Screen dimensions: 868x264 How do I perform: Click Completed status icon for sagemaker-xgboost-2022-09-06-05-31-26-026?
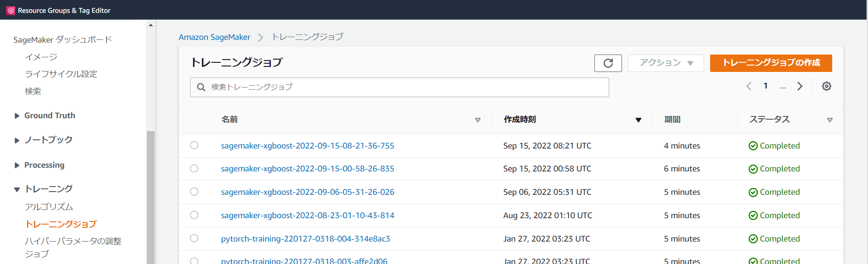point(753,192)
